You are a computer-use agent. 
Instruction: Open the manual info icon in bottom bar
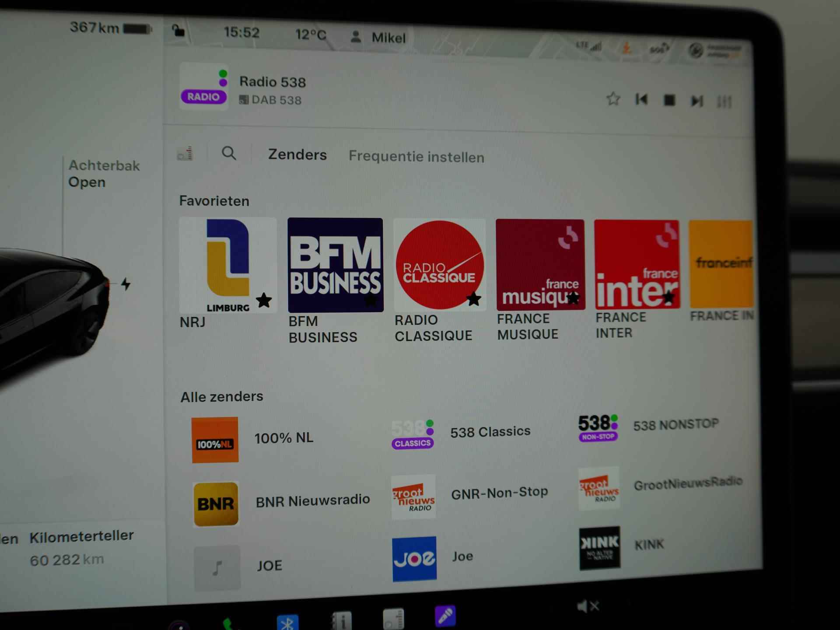(342, 620)
